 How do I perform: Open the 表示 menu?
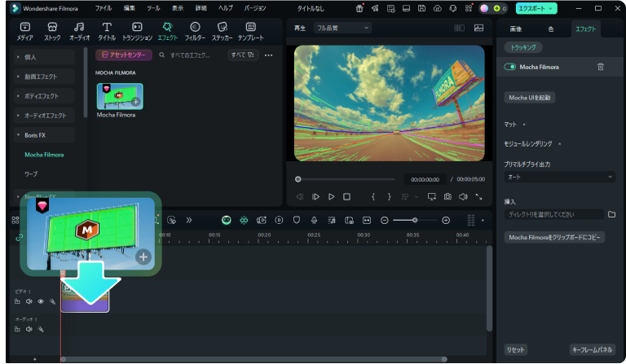tap(178, 8)
